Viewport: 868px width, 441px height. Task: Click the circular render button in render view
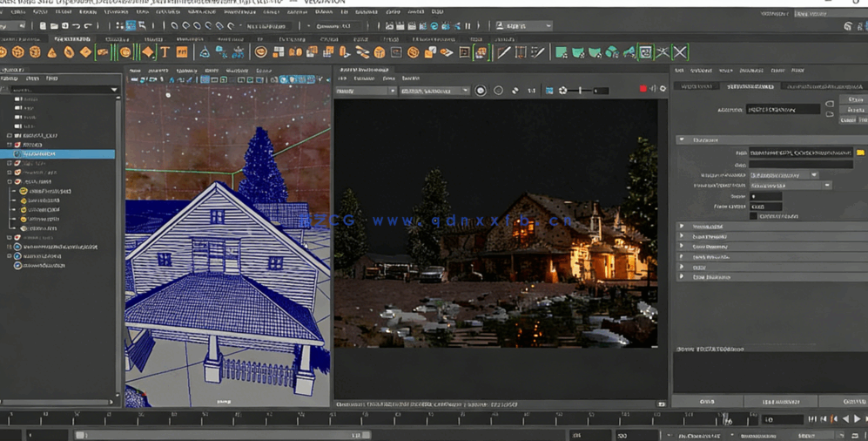(x=480, y=91)
